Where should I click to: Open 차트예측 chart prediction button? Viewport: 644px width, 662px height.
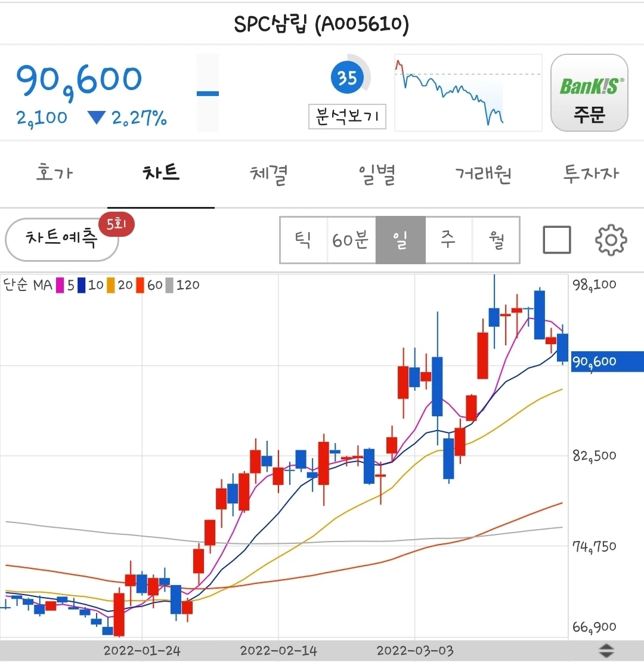pyautogui.click(x=61, y=239)
